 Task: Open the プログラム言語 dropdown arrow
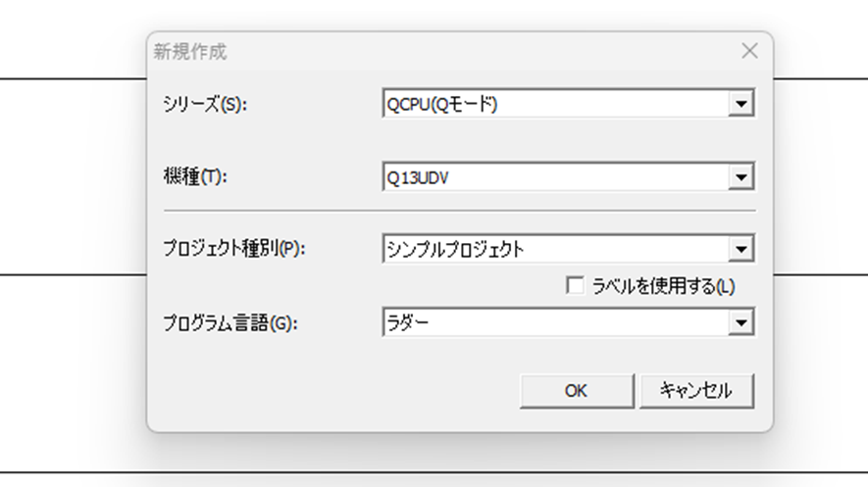tap(742, 322)
